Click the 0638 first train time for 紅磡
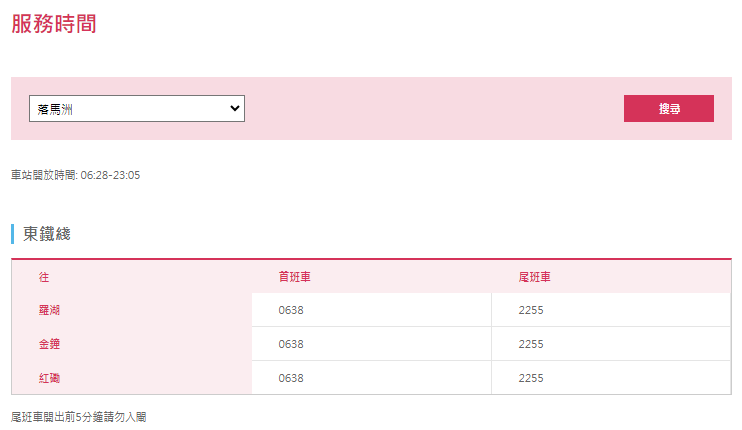Image resolution: width=742 pixels, height=430 pixels. [291, 378]
